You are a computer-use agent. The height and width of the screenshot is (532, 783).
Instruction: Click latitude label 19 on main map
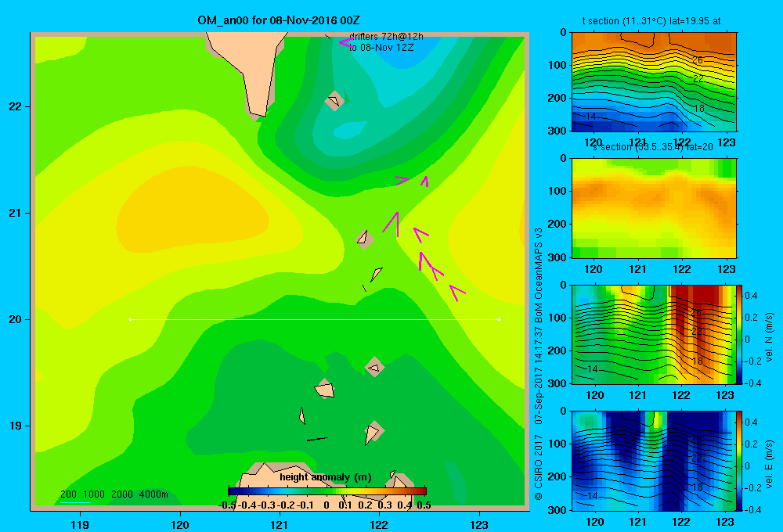tap(15, 426)
